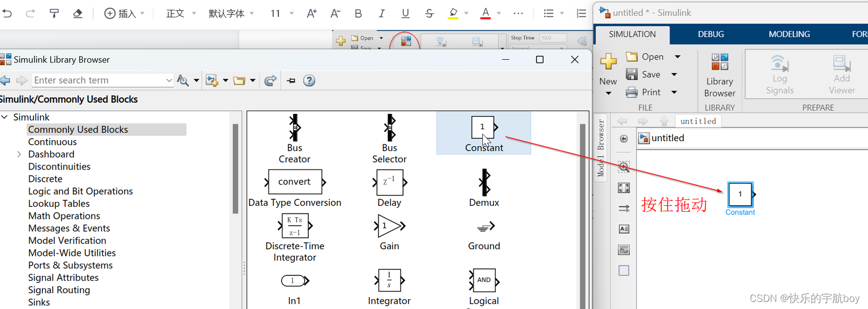This screenshot has height=309, width=868.
Task: Open the Print dropdown arrow in Simulink
Action: 674,92
